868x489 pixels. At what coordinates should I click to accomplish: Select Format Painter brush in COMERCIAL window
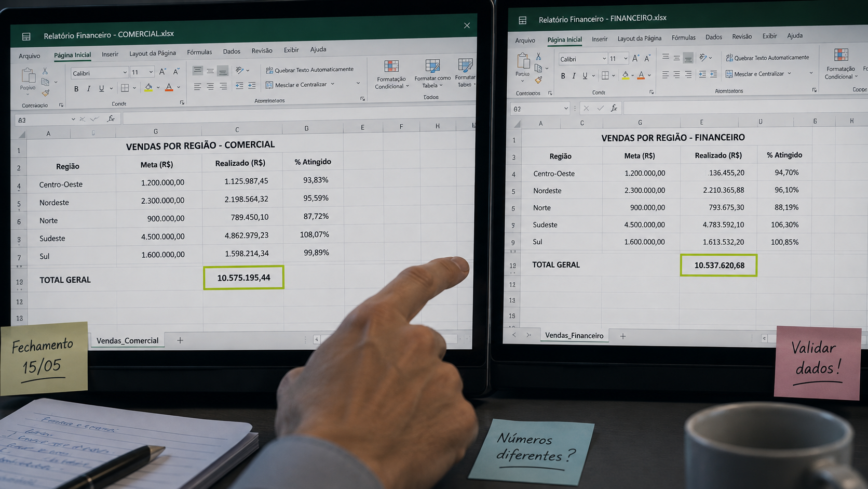tap(46, 93)
